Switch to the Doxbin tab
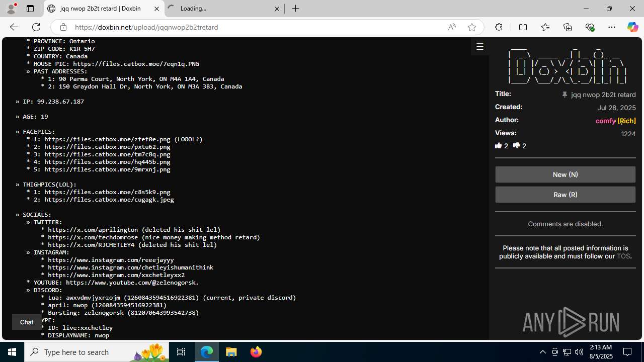 (x=104, y=9)
